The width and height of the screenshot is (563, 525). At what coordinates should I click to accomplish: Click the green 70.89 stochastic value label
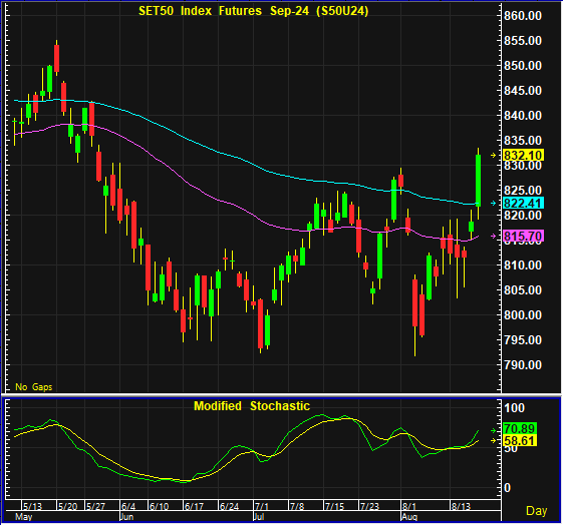click(x=520, y=428)
